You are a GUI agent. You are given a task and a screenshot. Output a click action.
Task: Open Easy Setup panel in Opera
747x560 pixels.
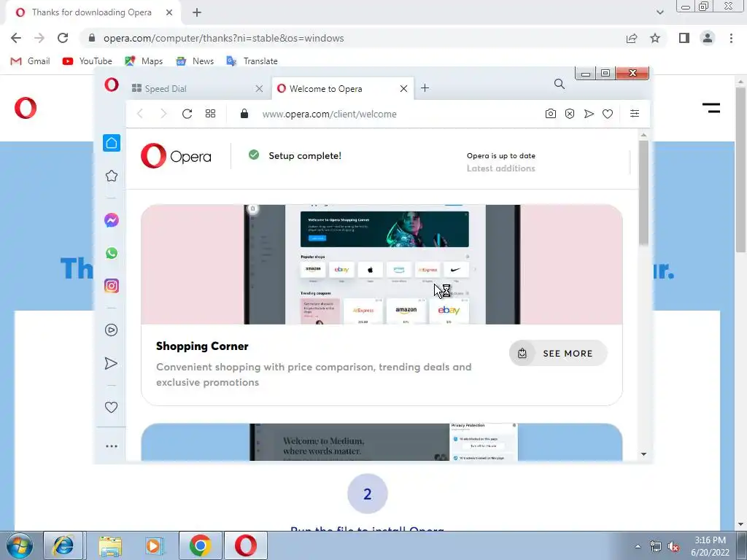pyautogui.click(x=635, y=113)
